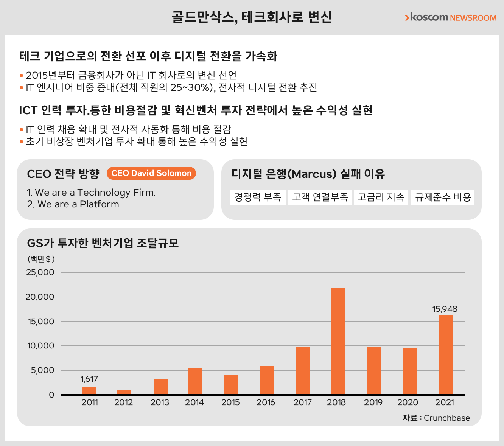The width and height of the screenshot is (504, 446).
Task: Click the 15,948 data label
Action: (445, 309)
